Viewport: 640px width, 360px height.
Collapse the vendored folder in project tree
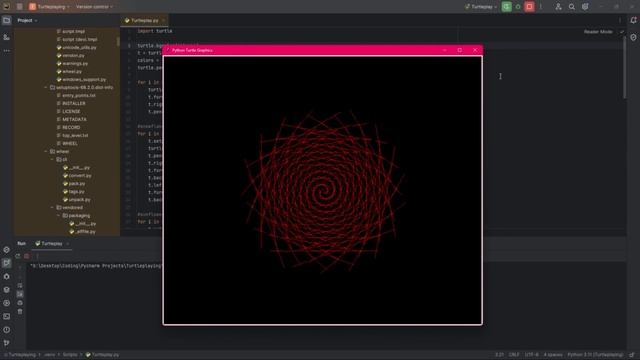(52, 207)
